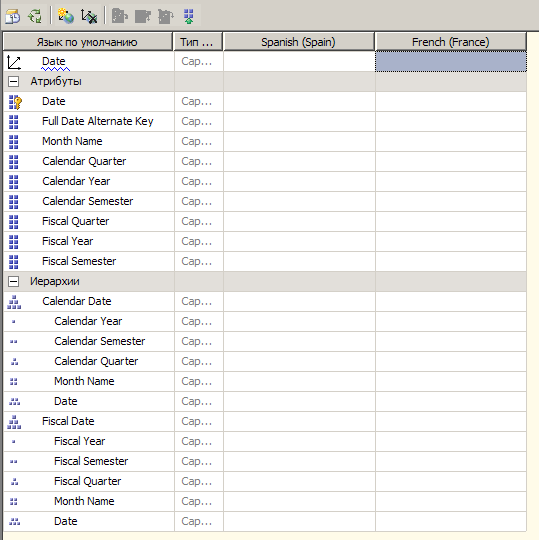539x540 pixels.
Task: Collapse the Иерархии group
Action: [13, 281]
